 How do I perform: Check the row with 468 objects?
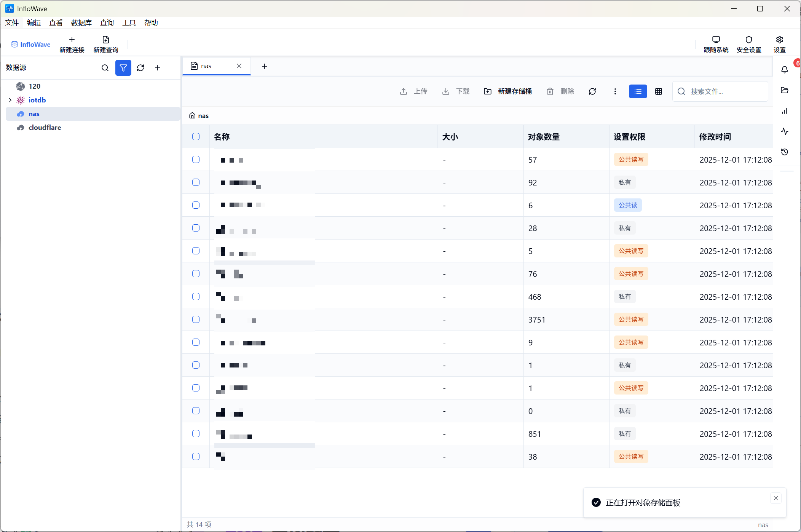pos(196,297)
